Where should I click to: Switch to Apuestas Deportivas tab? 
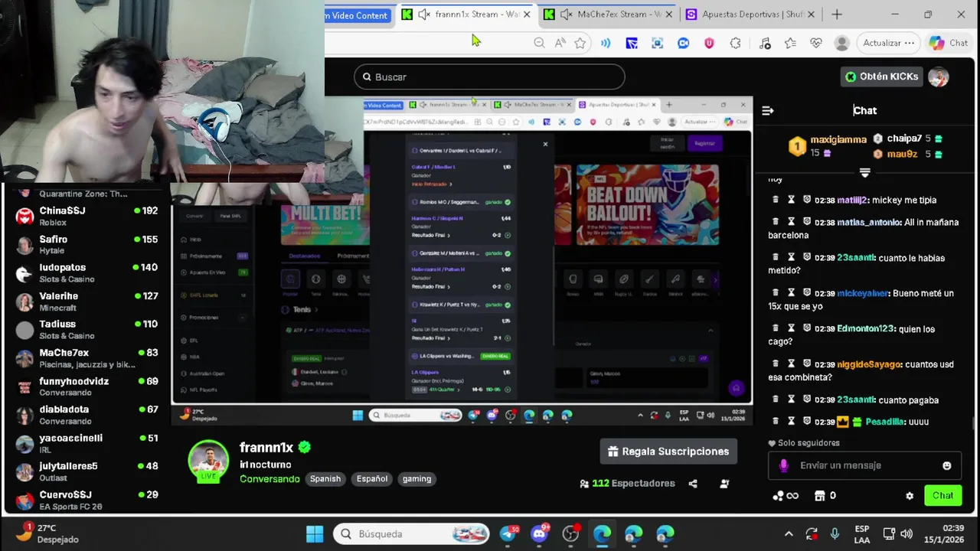pos(750,15)
